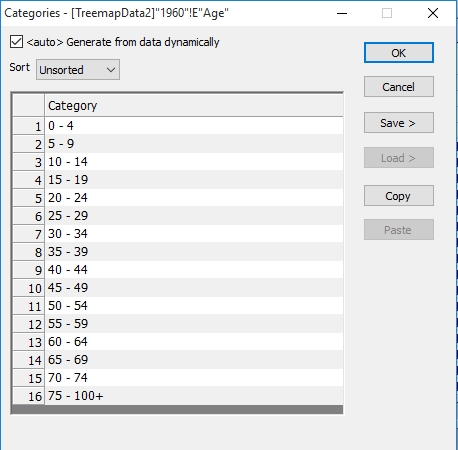Click the Copy button
This screenshot has width=458, height=450.
(399, 196)
